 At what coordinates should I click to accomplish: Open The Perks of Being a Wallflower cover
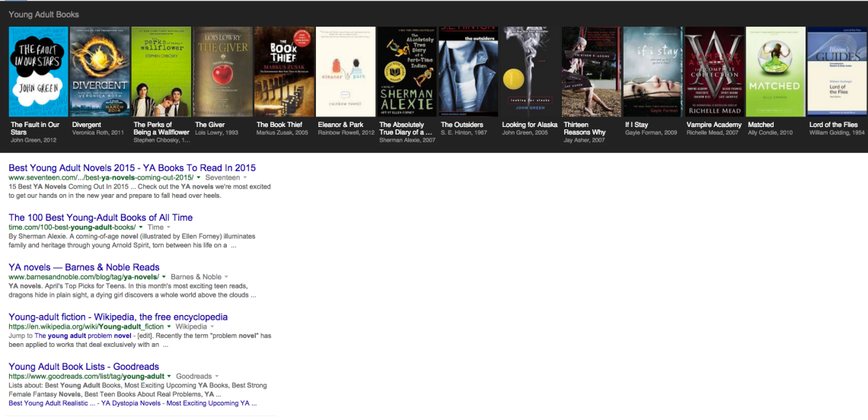click(x=161, y=72)
